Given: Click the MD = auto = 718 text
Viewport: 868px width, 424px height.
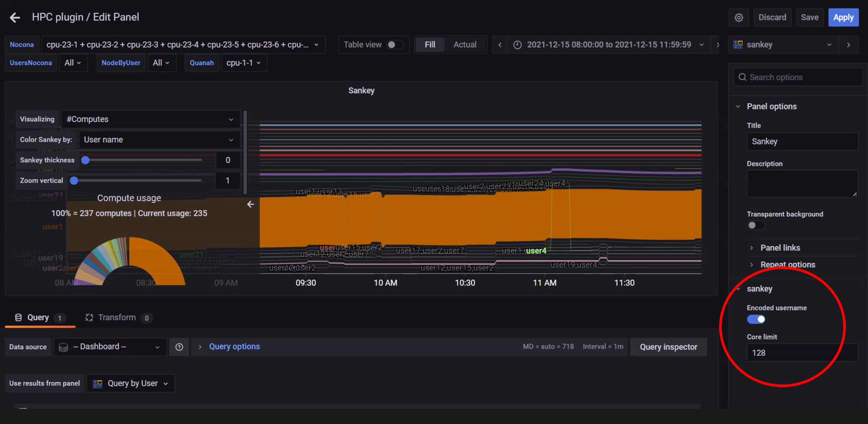Looking at the screenshot, I should pos(548,347).
